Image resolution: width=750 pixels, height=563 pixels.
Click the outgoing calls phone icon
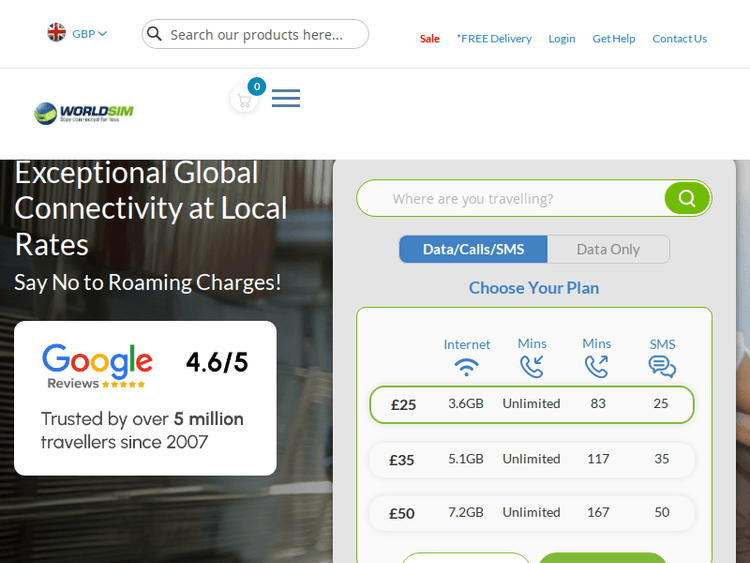pos(597,367)
